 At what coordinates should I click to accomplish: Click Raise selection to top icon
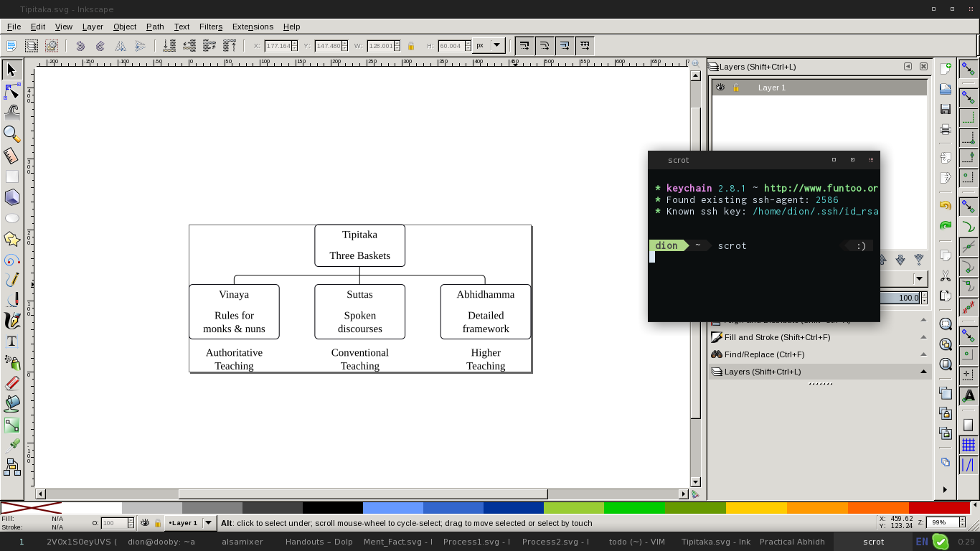tap(230, 46)
